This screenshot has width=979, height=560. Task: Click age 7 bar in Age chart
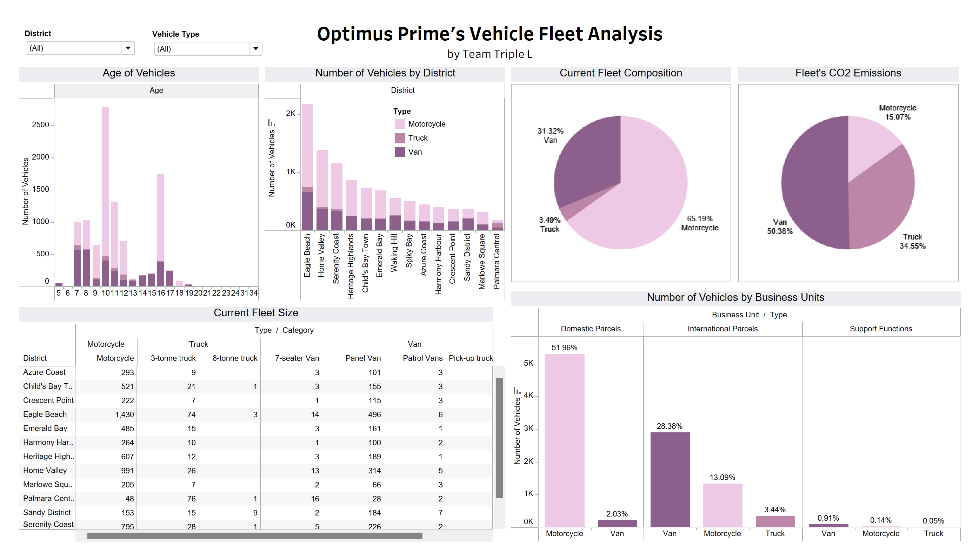(x=77, y=254)
